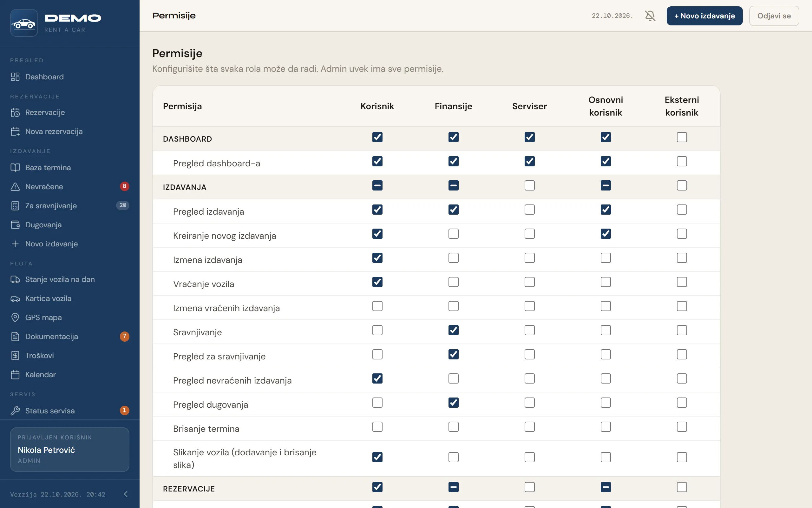This screenshot has width=812, height=508.
Task: Uncheck Pregled dashboard-a for Korisnik
Action: 377,161
